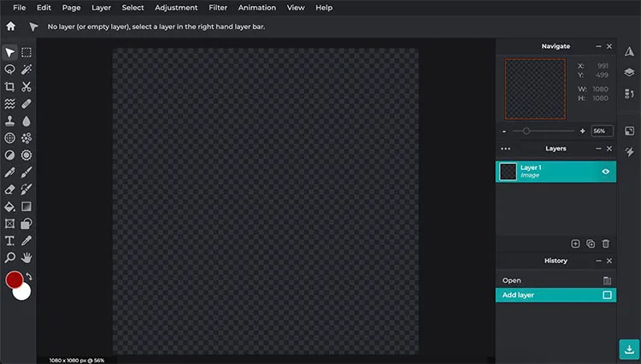641x364 pixels.
Task: Zoom out with the minus button
Action: (x=504, y=131)
